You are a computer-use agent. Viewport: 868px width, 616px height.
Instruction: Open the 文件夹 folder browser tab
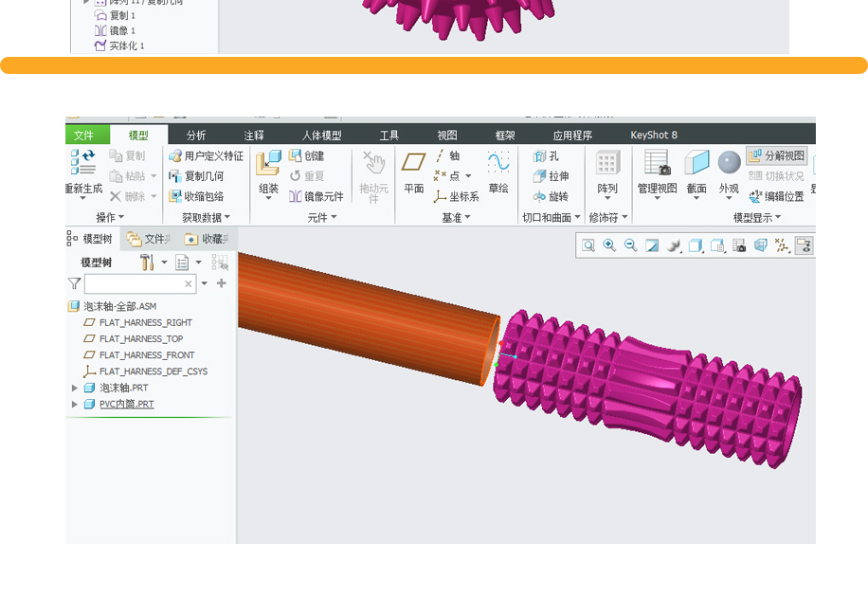(150, 239)
